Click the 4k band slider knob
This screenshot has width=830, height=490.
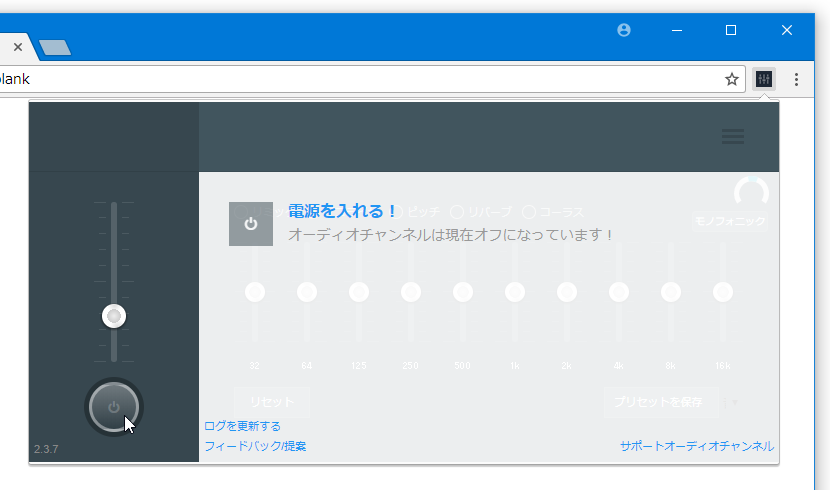[619, 292]
